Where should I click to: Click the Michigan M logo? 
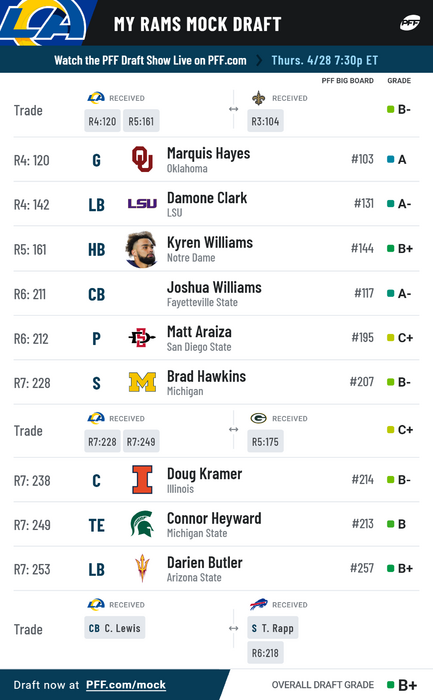[x=142, y=382]
